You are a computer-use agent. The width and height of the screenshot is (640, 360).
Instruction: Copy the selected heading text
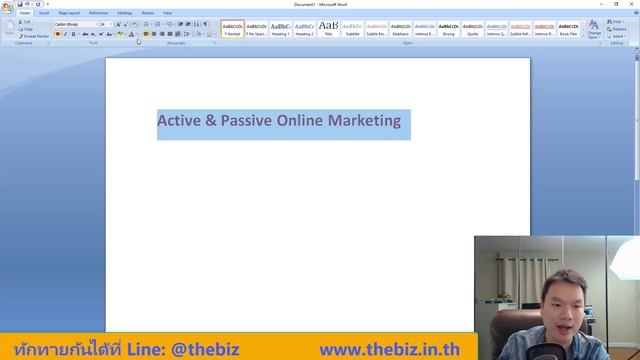(x=25, y=29)
